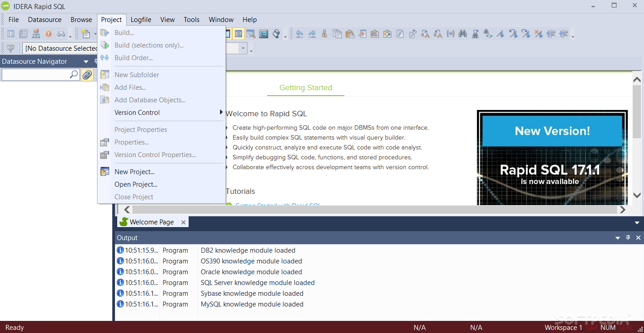The height and width of the screenshot is (333, 644).
Task: Click the Paste clipboard icon next to Copy
Action: 349,34
